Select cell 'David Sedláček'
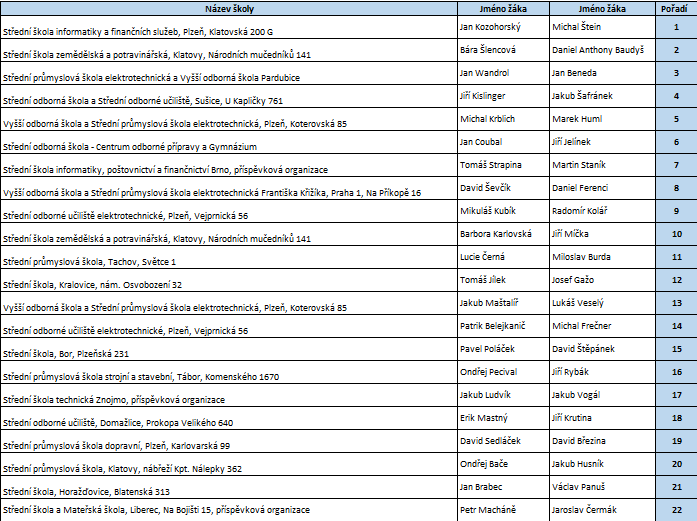This screenshot has width=697, height=521. 504,441
